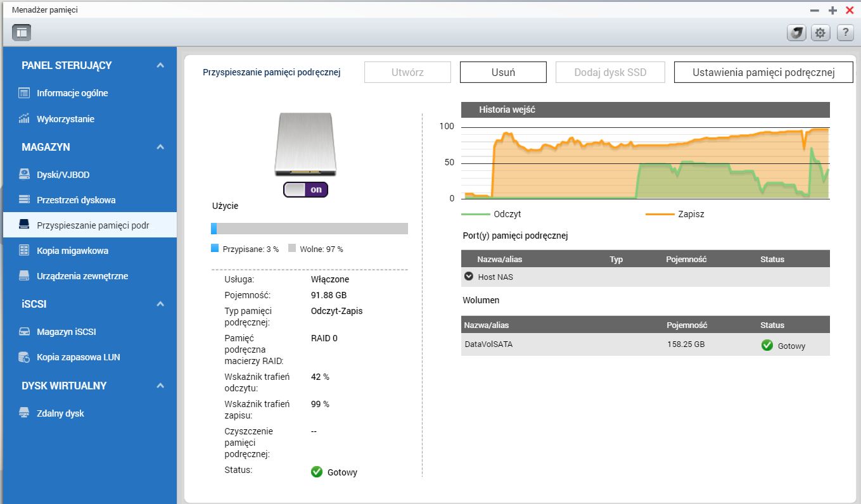Open Kopia zapasowa LUN page

point(79,357)
